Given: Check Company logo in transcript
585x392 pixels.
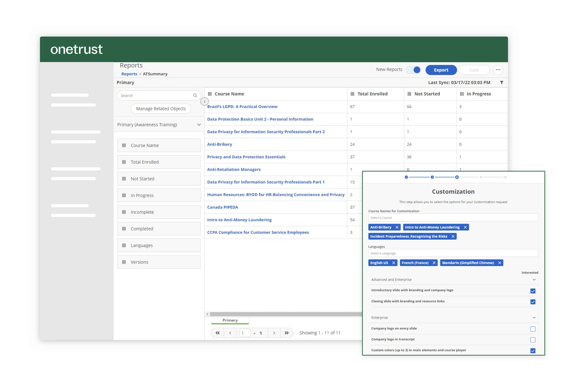Looking at the screenshot, I should pyautogui.click(x=533, y=340).
